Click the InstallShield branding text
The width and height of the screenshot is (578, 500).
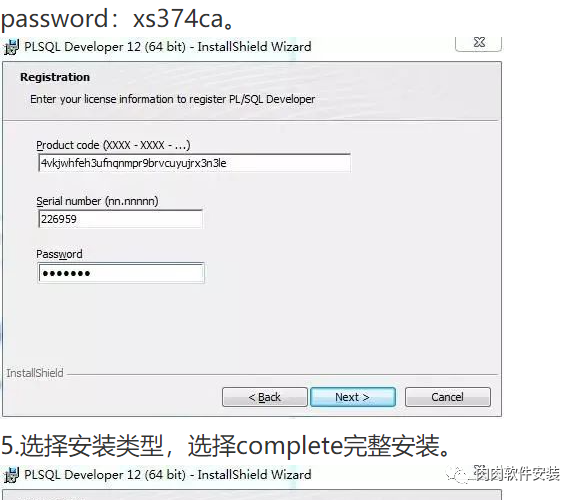[x=35, y=373]
